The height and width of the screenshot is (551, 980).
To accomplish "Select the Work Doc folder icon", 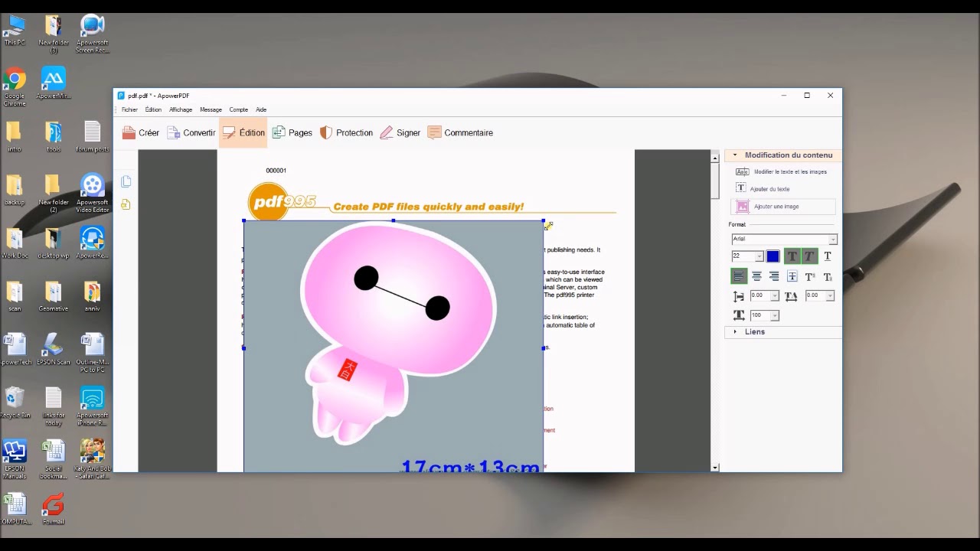I will click(15, 243).
